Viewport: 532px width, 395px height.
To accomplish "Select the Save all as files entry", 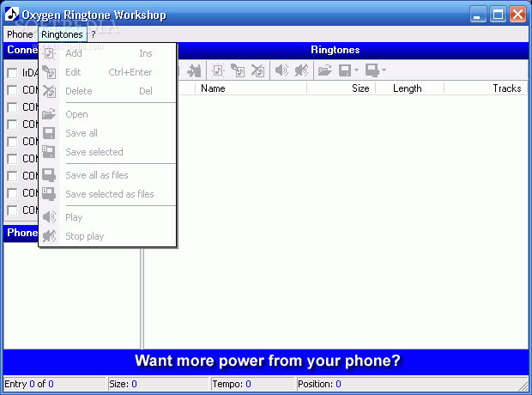I will [107, 175].
